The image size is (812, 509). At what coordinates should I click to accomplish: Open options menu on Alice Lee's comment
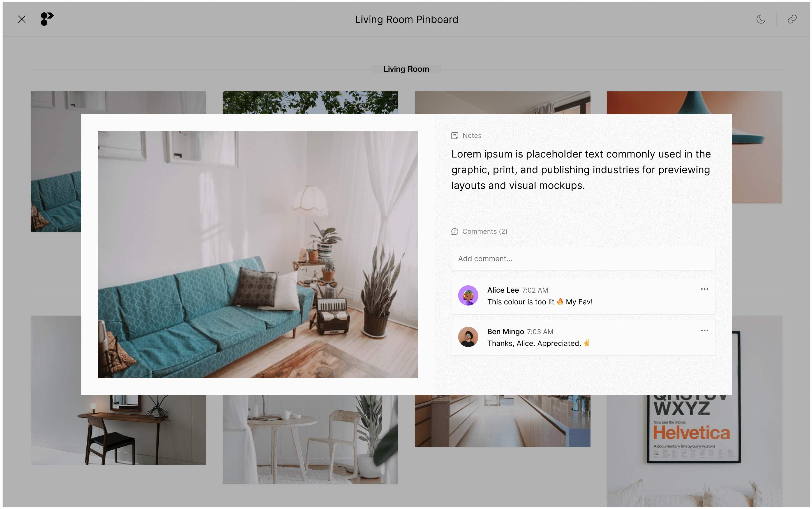pyautogui.click(x=704, y=289)
